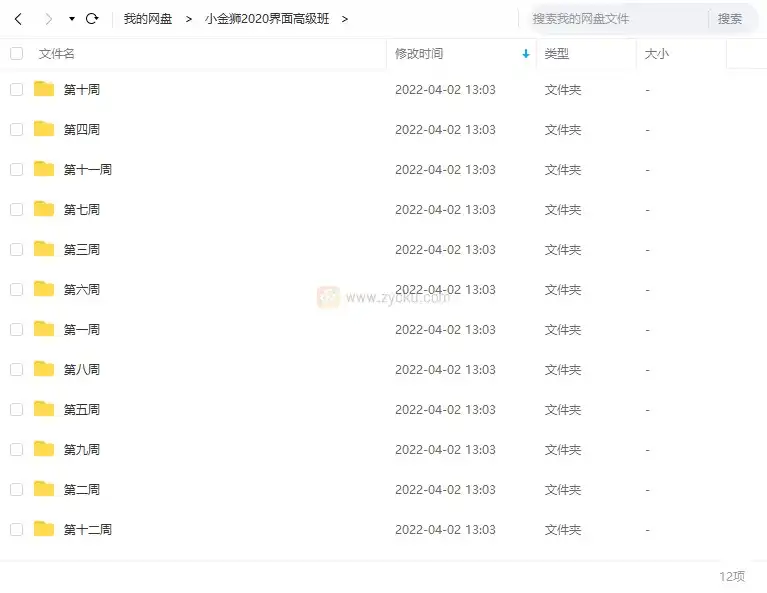Check the box for 第二周
The image size is (767, 593).
pos(17,490)
